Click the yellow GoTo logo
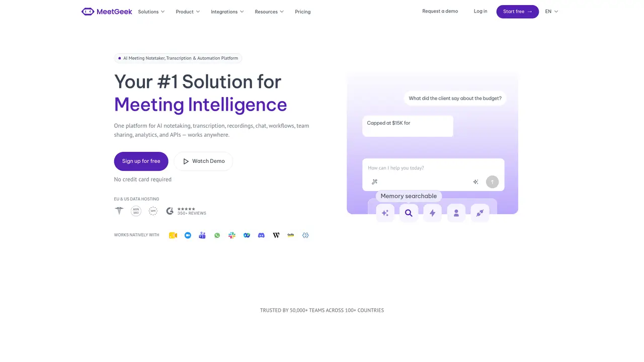644x362 pixels. pos(291,235)
